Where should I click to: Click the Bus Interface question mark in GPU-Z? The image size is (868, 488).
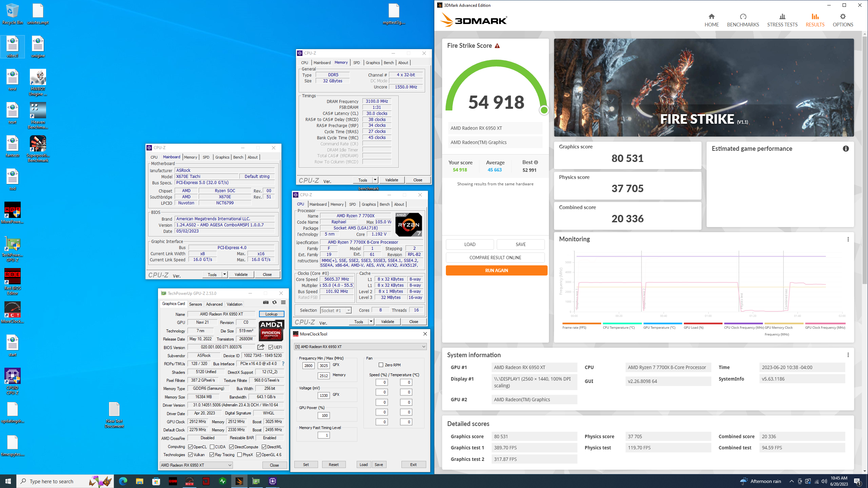283,364
